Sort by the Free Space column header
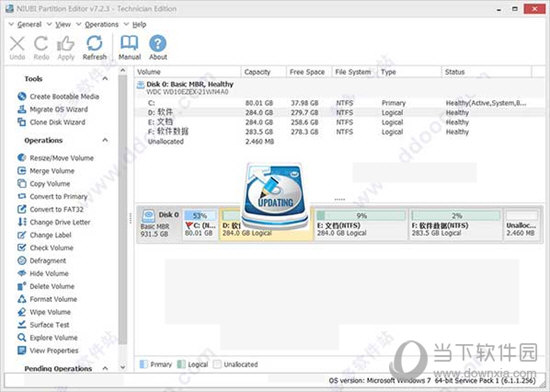The height and width of the screenshot is (392, 550). [309, 72]
